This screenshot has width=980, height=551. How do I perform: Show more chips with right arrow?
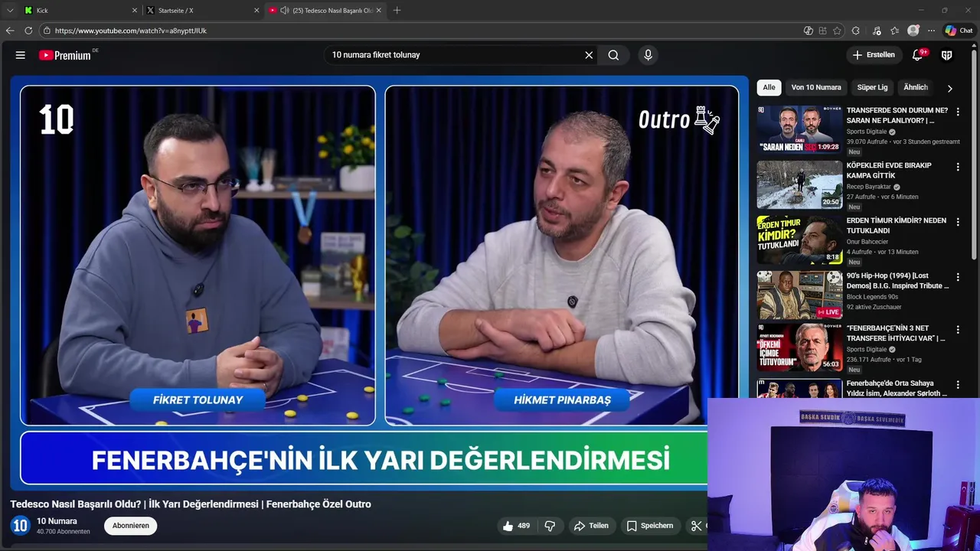950,88
